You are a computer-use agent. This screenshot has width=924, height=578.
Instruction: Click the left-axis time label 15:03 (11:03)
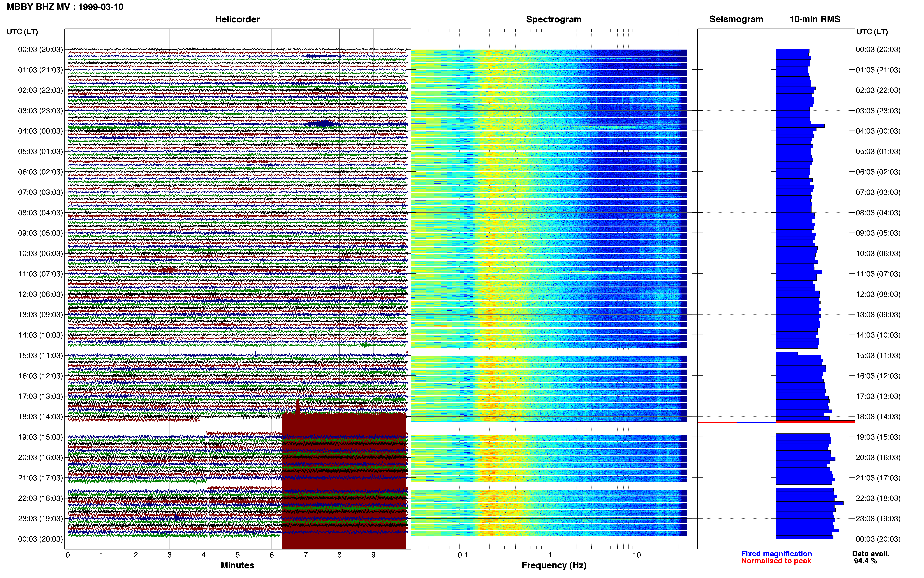coord(41,356)
